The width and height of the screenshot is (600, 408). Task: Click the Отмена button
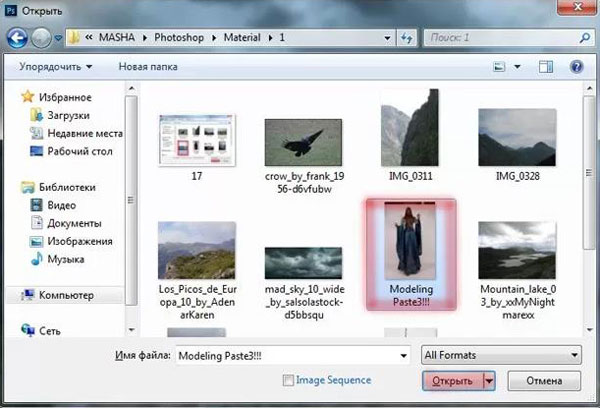tap(544, 381)
